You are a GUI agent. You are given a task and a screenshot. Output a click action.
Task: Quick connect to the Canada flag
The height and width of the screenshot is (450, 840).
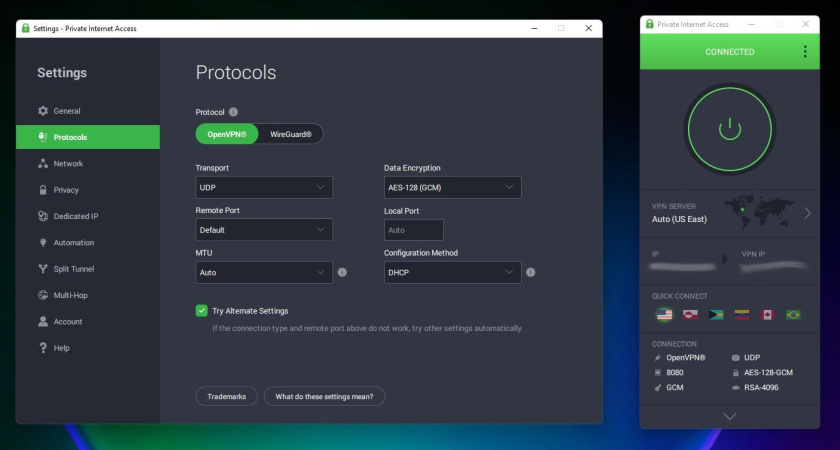(x=768, y=314)
